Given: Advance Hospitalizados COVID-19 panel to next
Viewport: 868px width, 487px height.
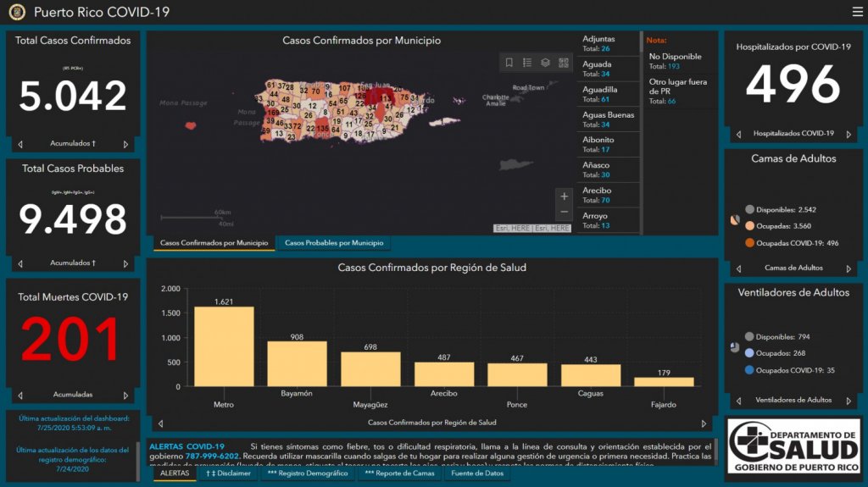Looking at the screenshot, I should coord(849,134).
